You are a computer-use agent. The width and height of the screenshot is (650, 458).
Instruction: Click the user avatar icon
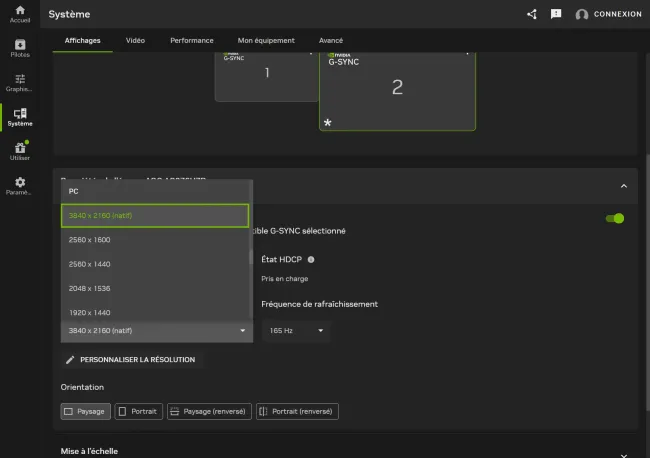[582, 15]
